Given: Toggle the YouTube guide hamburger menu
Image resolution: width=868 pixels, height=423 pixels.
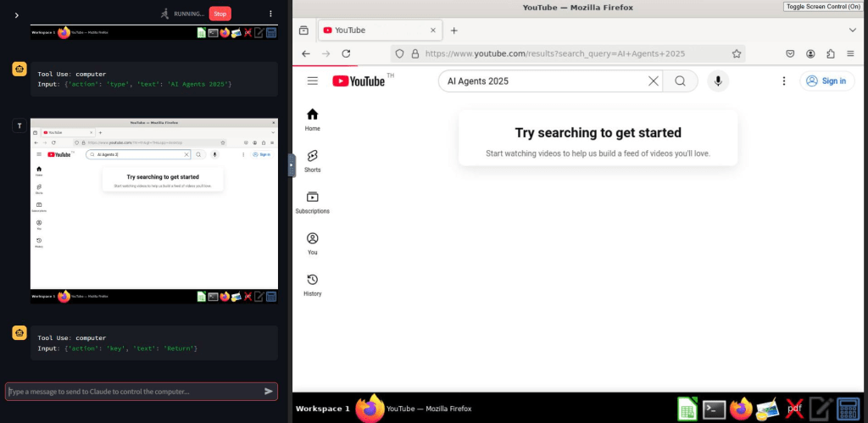Looking at the screenshot, I should pyautogui.click(x=312, y=81).
